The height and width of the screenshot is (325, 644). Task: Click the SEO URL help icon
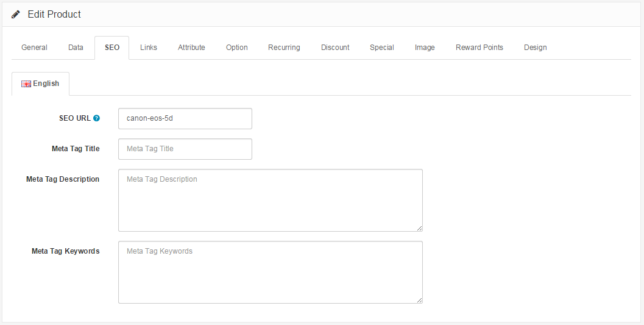click(x=96, y=118)
